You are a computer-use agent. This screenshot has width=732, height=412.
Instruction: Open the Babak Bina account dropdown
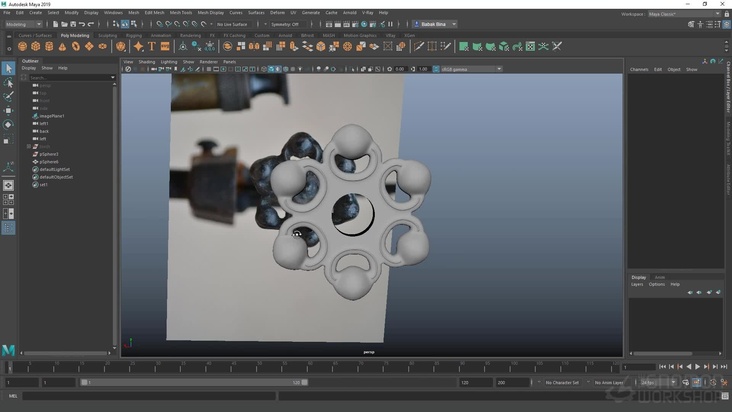click(x=435, y=24)
